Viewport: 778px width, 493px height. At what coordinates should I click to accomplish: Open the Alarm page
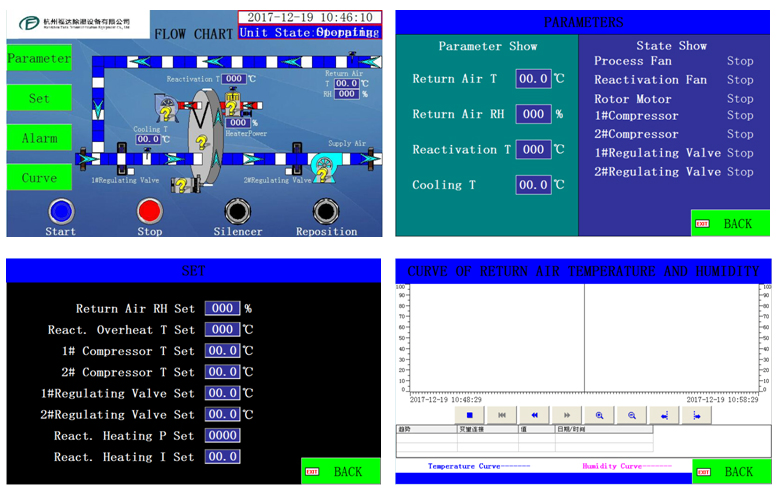click(x=39, y=138)
